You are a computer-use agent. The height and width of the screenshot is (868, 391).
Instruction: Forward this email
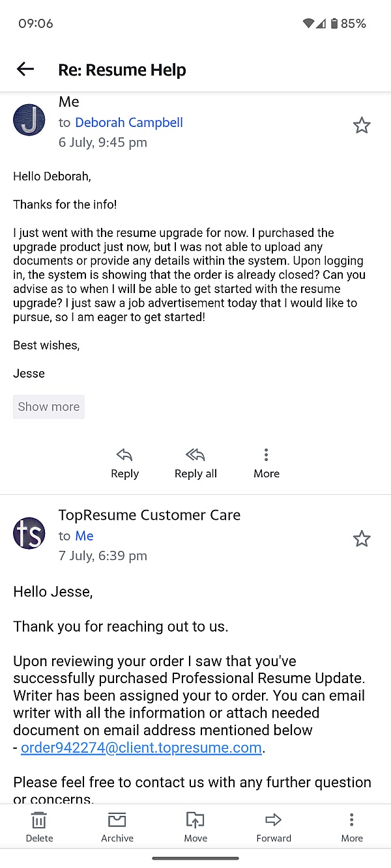[x=274, y=827]
